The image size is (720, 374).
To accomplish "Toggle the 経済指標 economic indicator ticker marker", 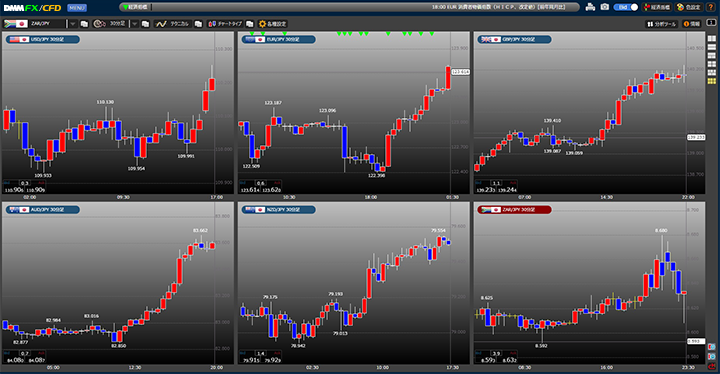I will coord(135,7).
